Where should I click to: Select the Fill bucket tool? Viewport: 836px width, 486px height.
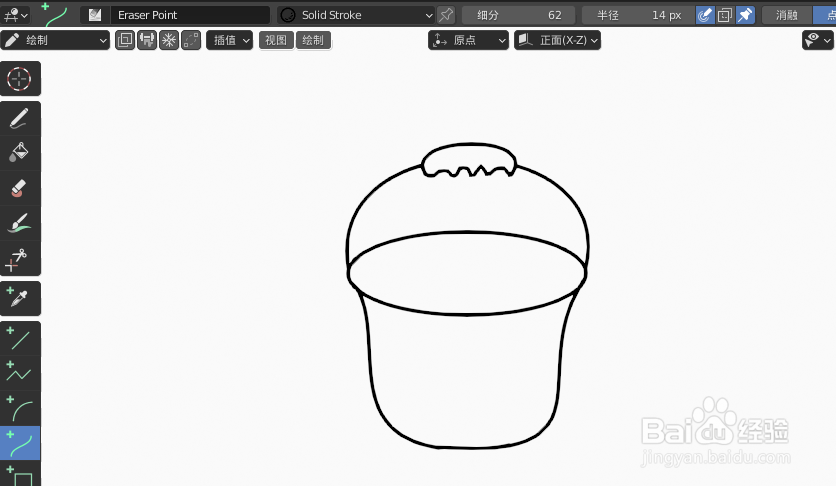tap(20, 153)
